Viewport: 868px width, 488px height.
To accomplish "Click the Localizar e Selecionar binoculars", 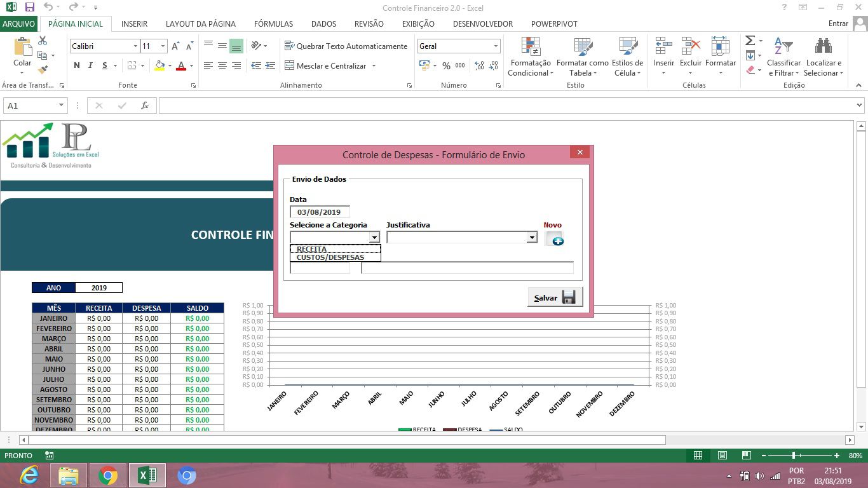I will pos(823,57).
